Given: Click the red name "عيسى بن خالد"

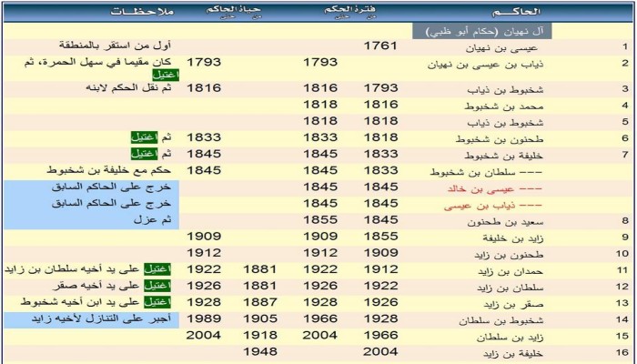Looking at the screenshot, I should click(x=481, y=189).
